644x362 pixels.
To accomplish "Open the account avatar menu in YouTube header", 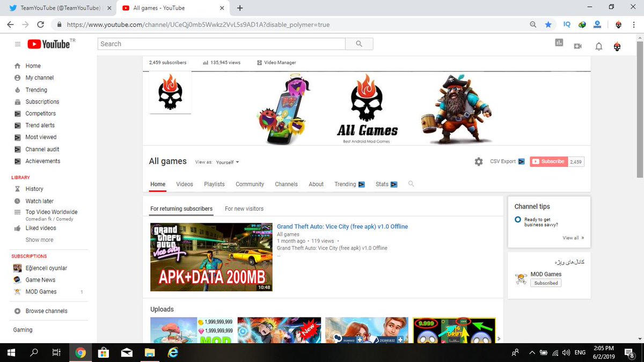I will [x=617, y=47].
